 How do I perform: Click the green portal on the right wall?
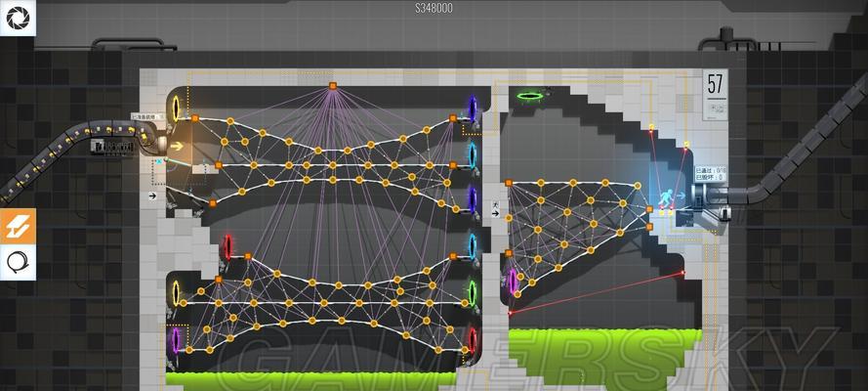(473, 293)
